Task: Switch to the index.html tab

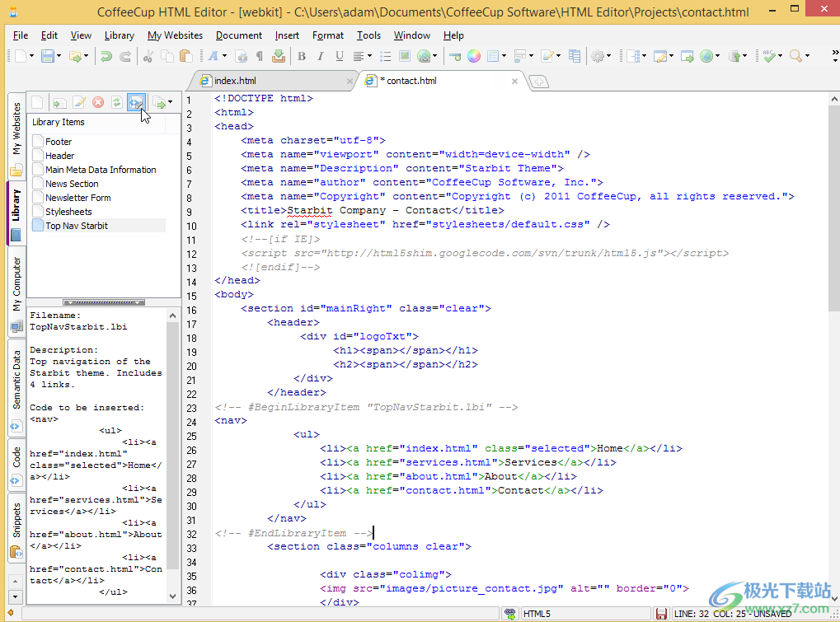Action: point(273,81)
